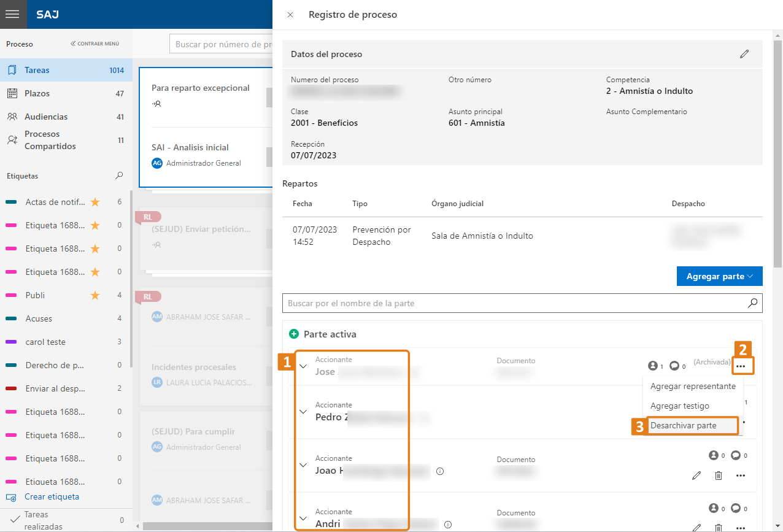The image size is (783, 532).
Task: Close the Registro de proceso panel
Action: 290,15
